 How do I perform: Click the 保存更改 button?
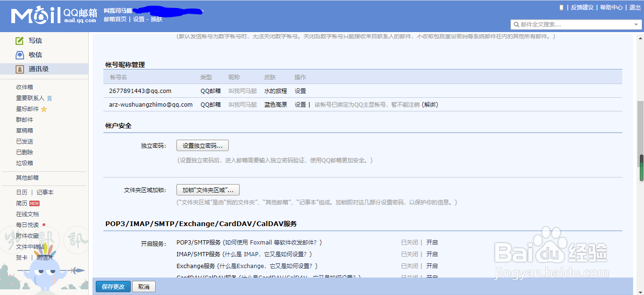coord(113,287)
